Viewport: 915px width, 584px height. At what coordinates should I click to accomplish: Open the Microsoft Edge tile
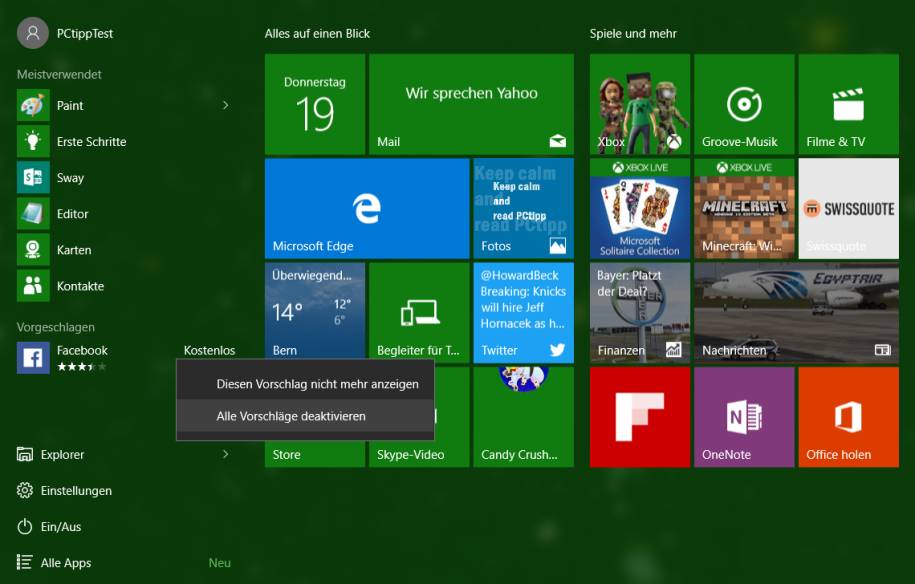pos(367,208)
